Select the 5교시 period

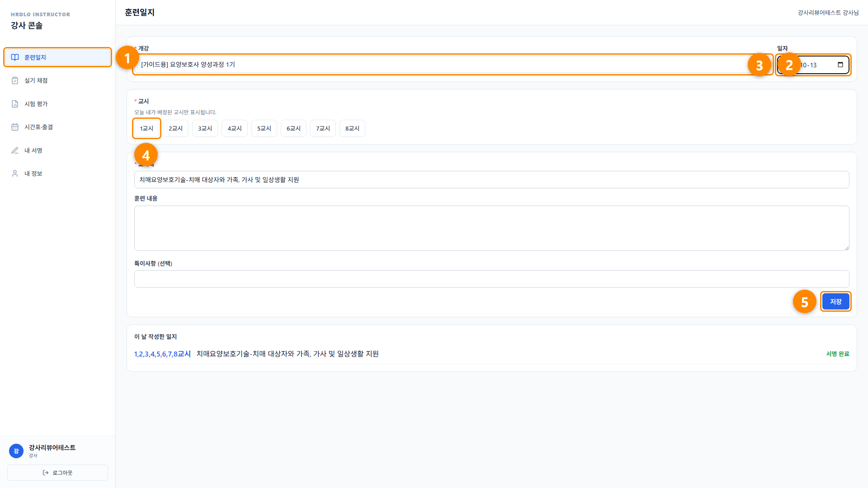pos(264,128)
